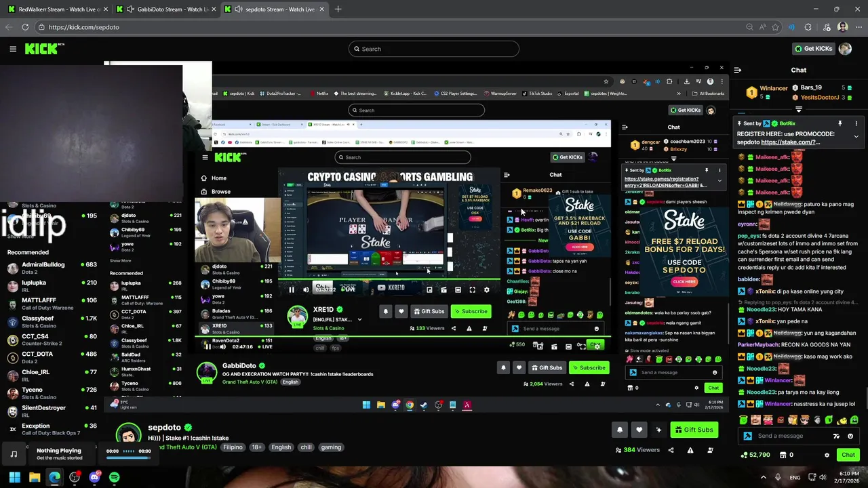Click the zoom magnifier icon in address bar

tap(749, 27)
